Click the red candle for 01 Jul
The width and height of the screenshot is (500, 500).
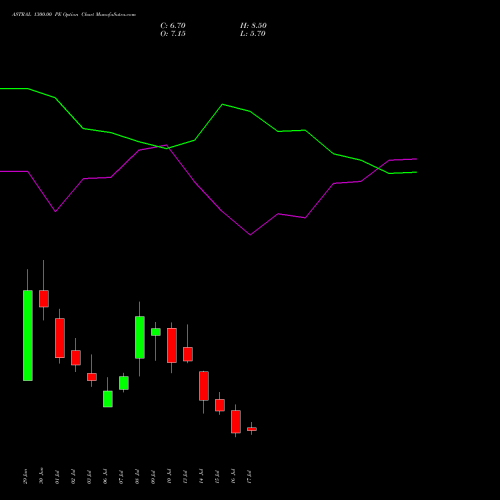tap(60, 338)
